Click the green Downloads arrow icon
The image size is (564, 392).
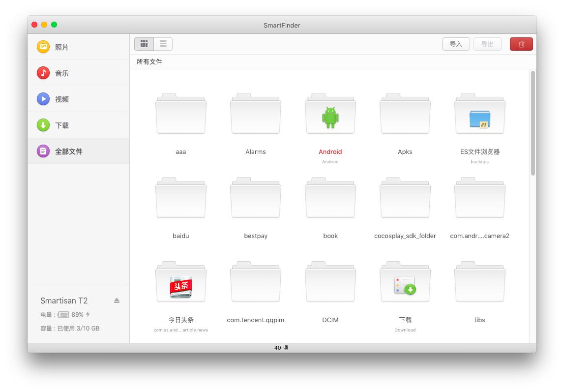pos(43,125)
